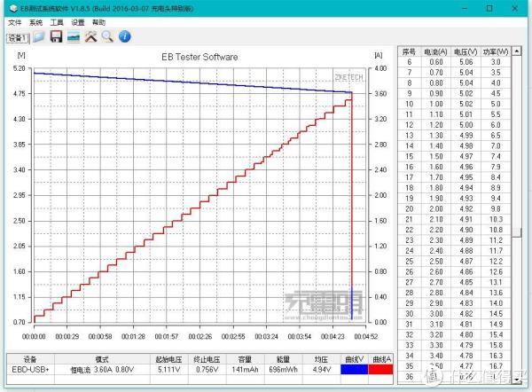Open the 帮助 menu
The height and width of the screenshot is (392, 532).
[98, 22]
